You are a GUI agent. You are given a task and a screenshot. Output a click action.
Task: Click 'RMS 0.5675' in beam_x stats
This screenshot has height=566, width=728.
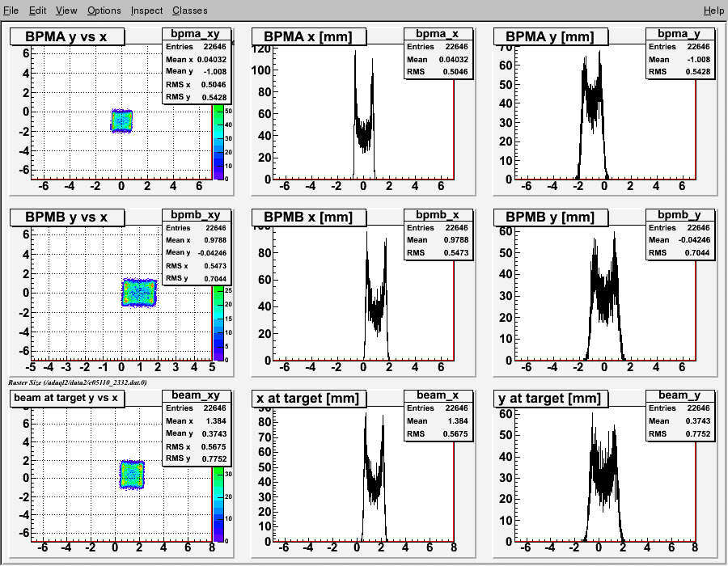click(x=438, y=433)
